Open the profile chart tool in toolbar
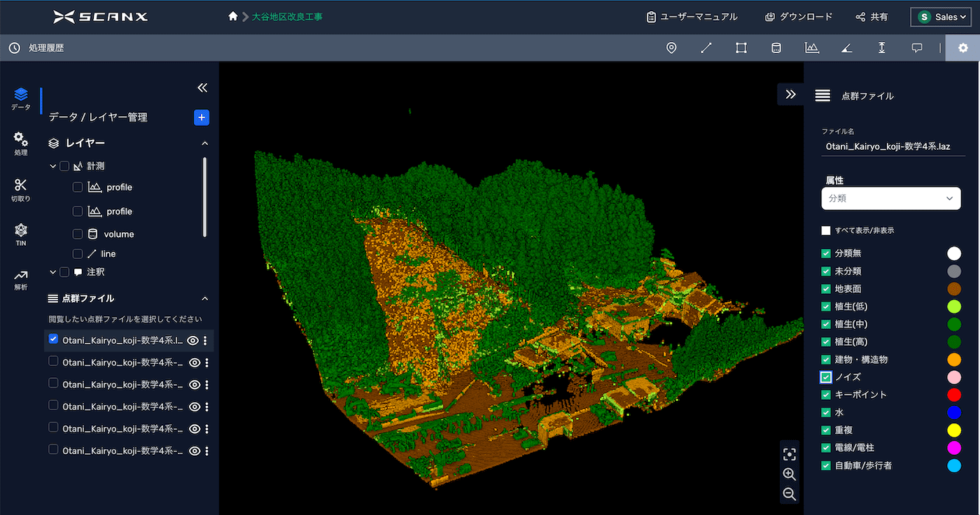980x515 pixels. (x=811, y=48)
